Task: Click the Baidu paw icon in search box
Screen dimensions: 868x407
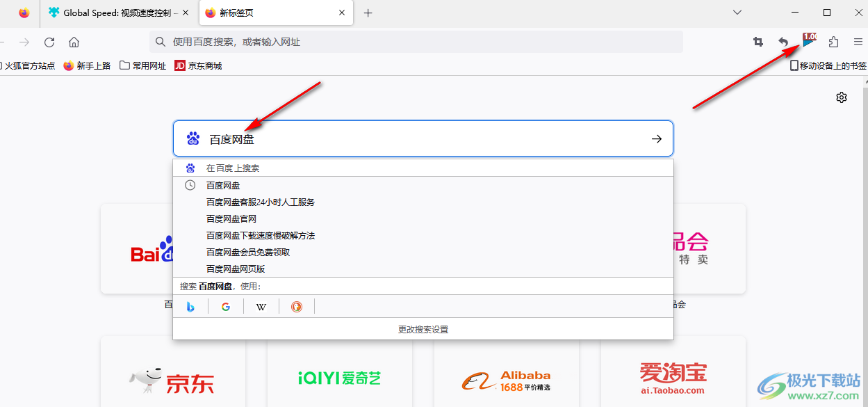Action: coord(193,138)
